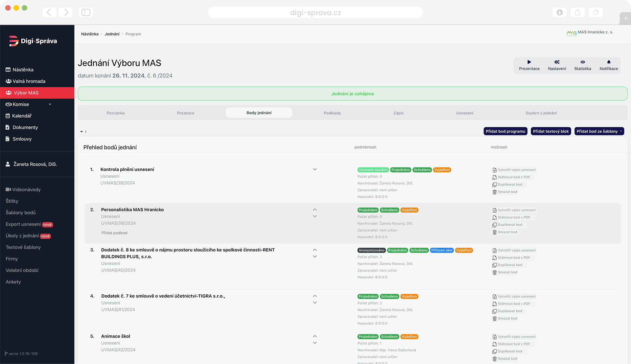Collapse the item list triangle labeled 1
The width and height of the screenshot is (631, 364).
click(82, 132)
